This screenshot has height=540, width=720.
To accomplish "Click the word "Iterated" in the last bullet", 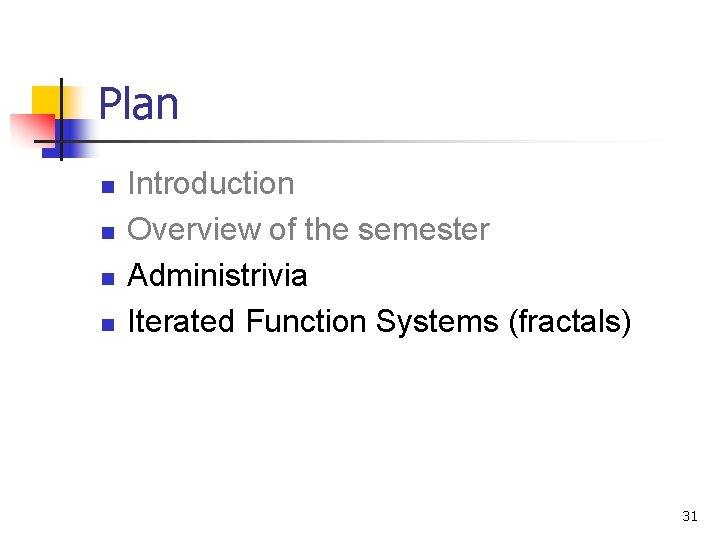I will point(182,322).
